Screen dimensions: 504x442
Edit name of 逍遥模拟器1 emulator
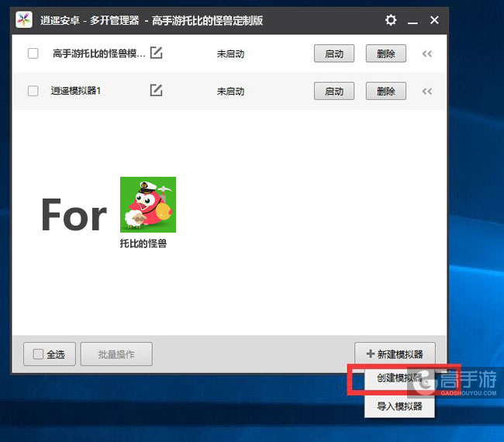click(x=156, y=90)
